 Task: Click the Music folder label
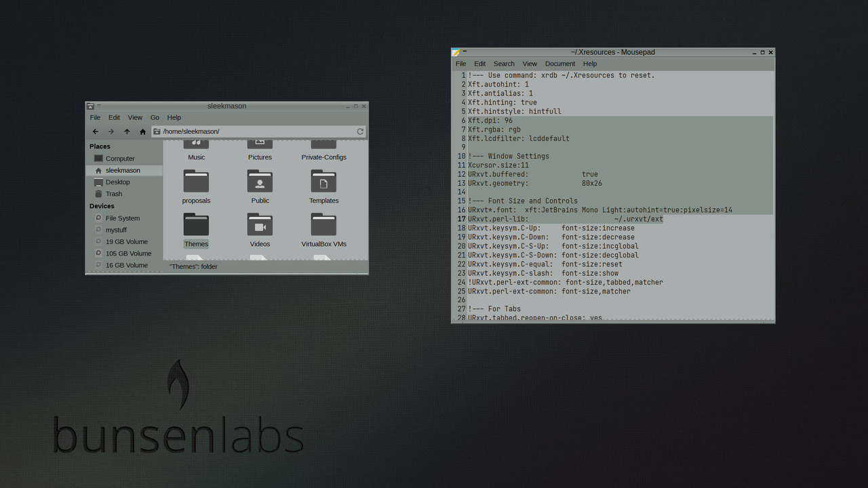[x=196, y=157]
